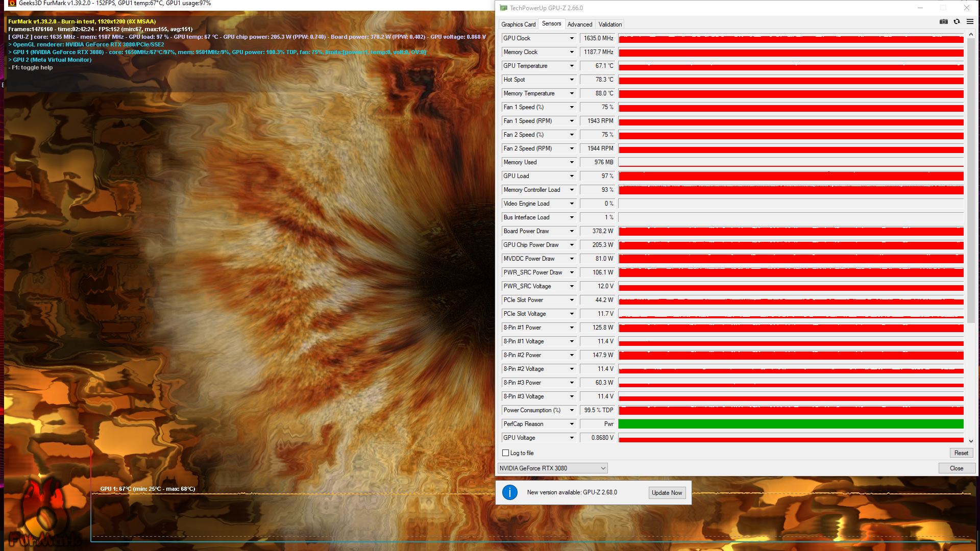Click the GPU-Z screenshot camera icon

pos(943,22)
